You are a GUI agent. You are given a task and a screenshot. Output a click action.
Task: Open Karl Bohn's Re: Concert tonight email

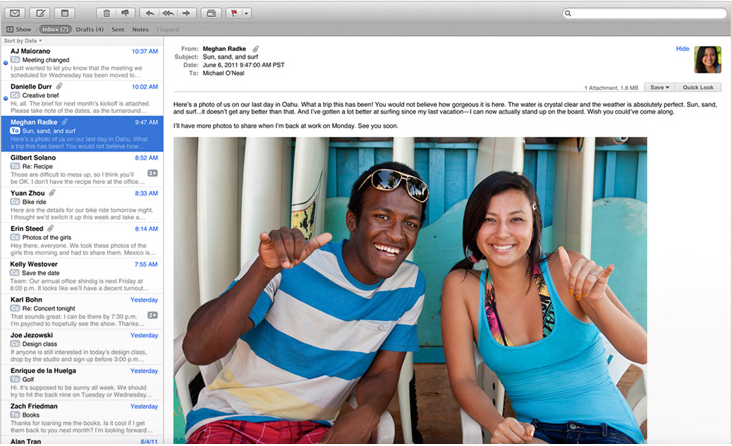(x=82, y=311)
